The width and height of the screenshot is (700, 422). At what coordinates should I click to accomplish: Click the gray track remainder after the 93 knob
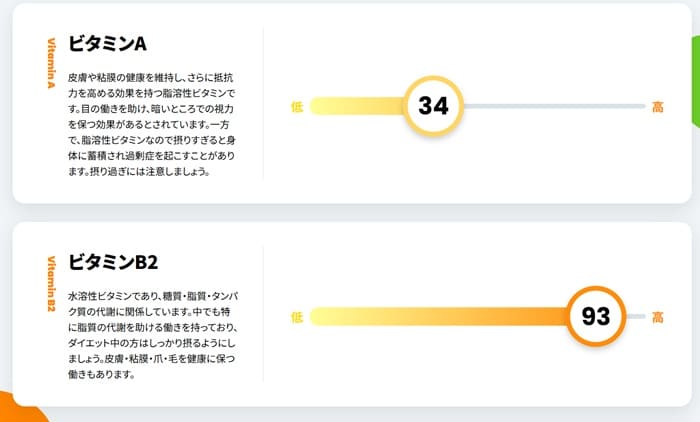(x=636, y=316)
